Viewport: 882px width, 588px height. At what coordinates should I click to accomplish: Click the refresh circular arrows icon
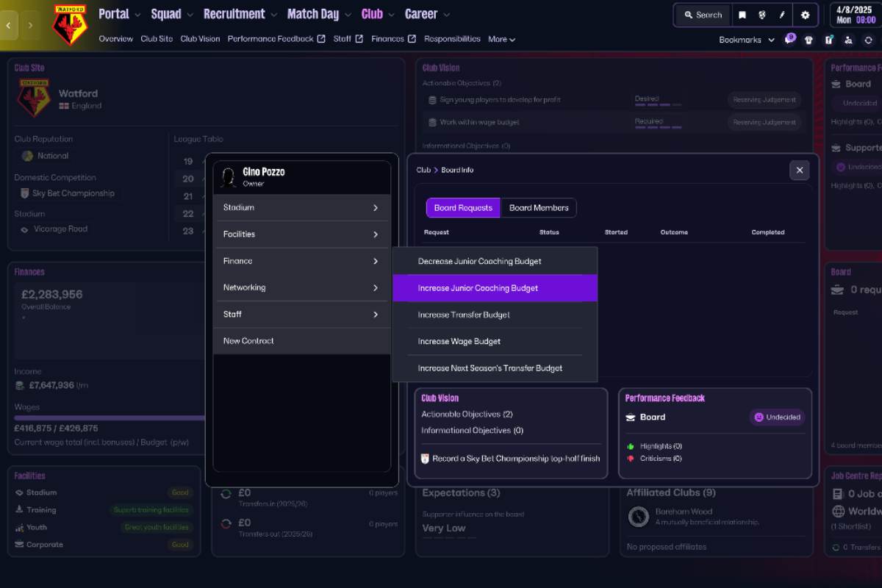point(868,40)
